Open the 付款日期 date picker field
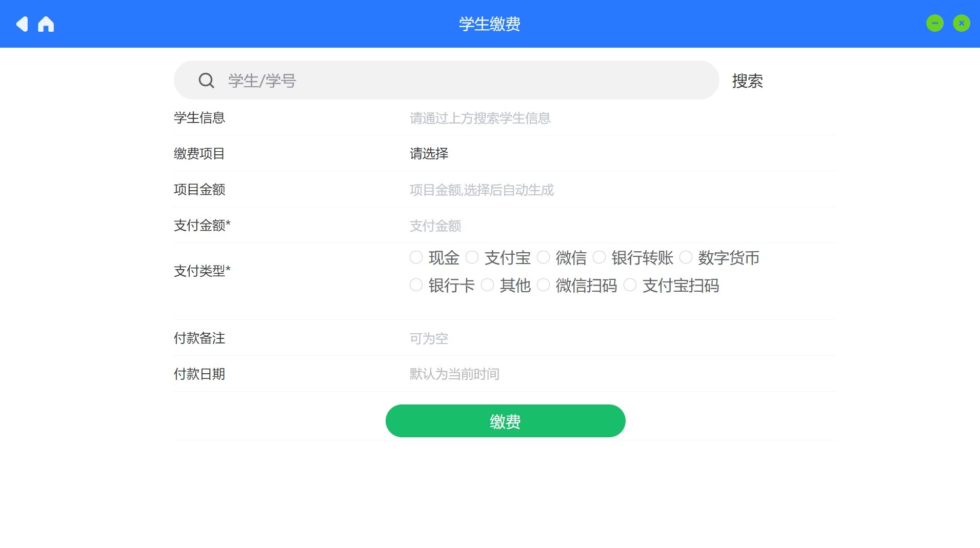 point(513,374)
